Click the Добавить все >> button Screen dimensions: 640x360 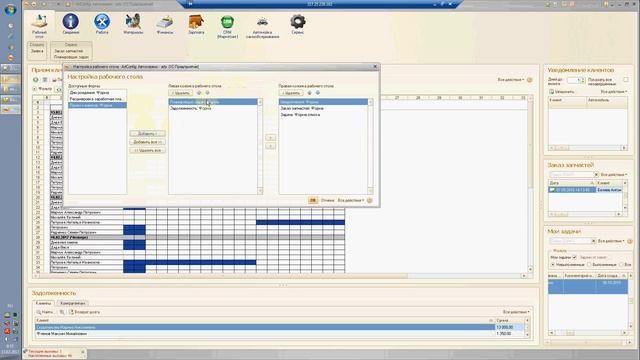[147, 142]
